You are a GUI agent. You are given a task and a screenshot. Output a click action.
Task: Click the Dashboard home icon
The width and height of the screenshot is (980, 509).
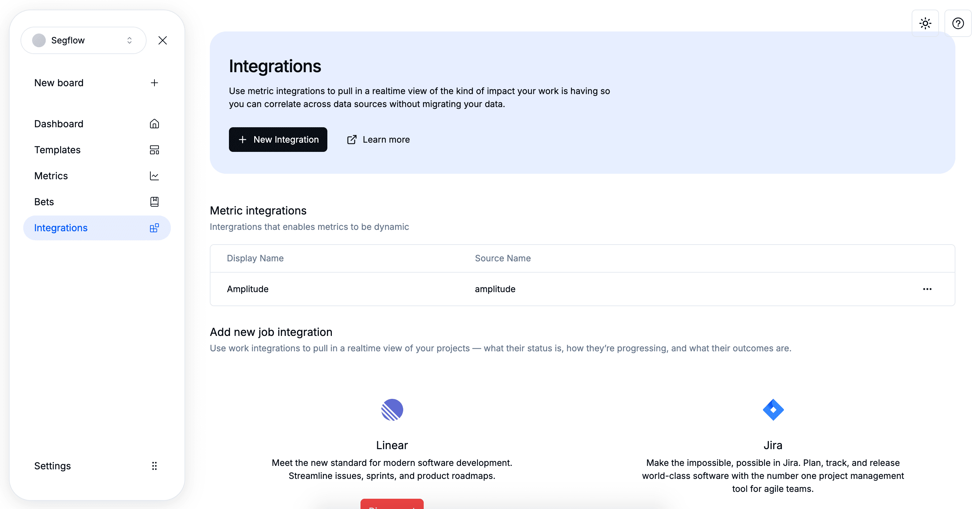click(154, 124)
